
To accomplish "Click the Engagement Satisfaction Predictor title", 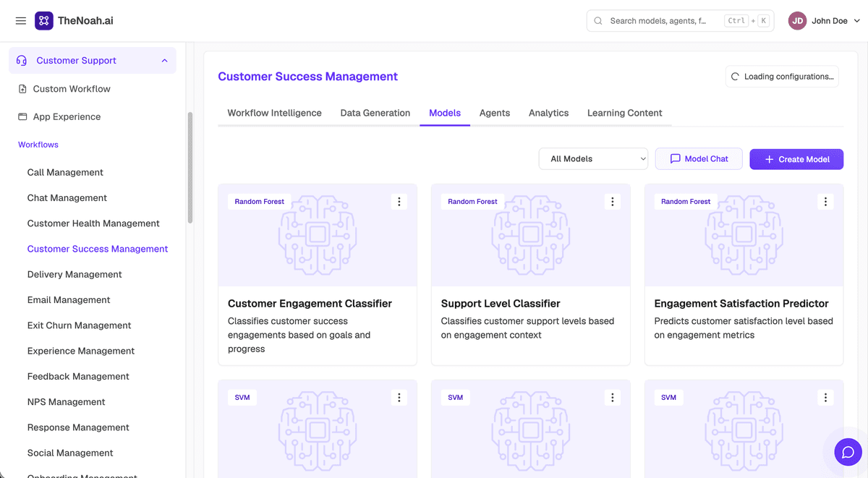I will click(741, 304).
